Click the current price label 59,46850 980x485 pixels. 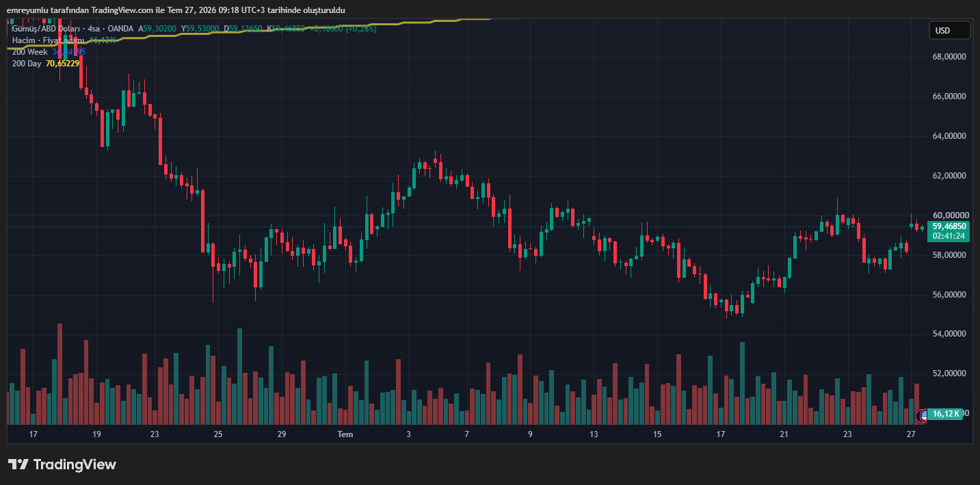coord(949,226)
